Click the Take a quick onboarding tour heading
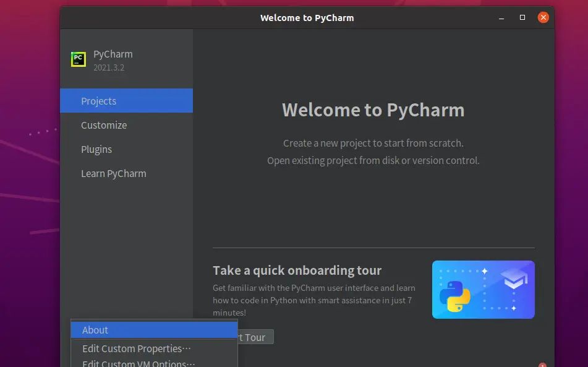The height and width of the screenshot is (367, 588). pos(297,270)
